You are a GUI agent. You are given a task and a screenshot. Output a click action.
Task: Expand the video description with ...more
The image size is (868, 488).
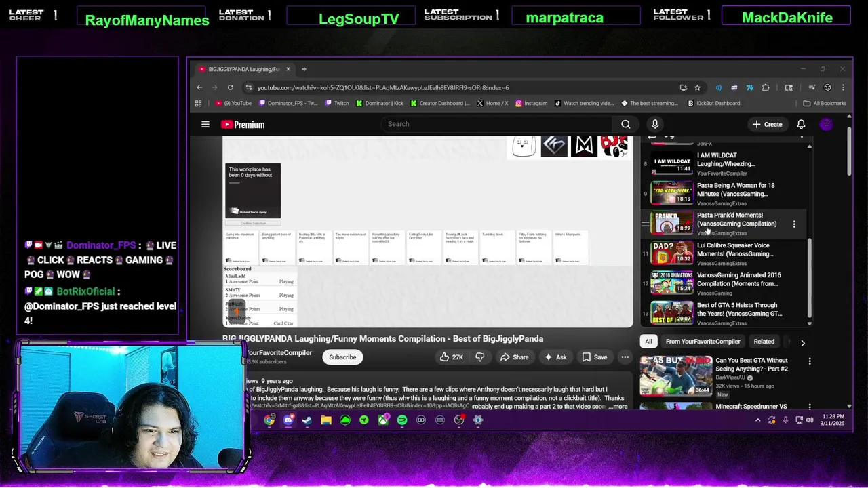click(618, 407)
